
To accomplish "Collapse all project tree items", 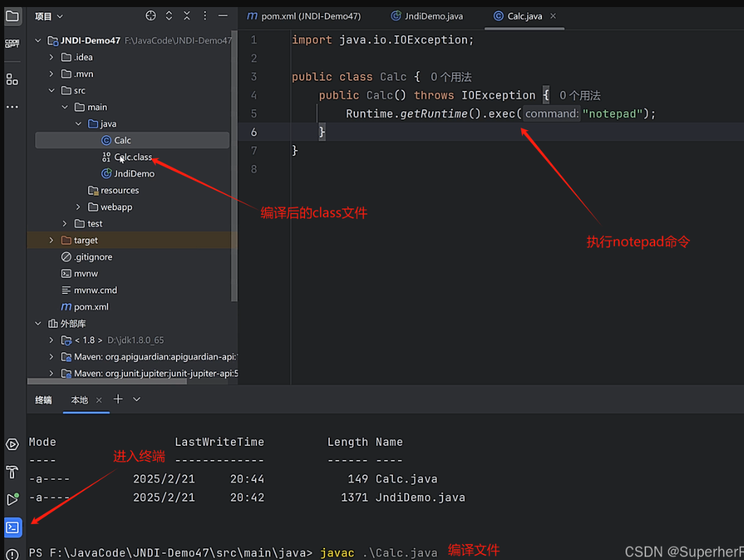I will point(187,15).
